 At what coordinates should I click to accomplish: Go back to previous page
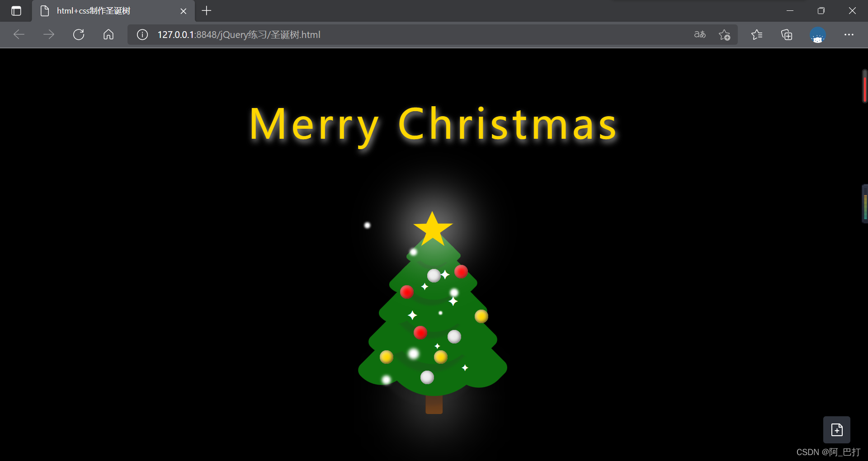point(19,34)
